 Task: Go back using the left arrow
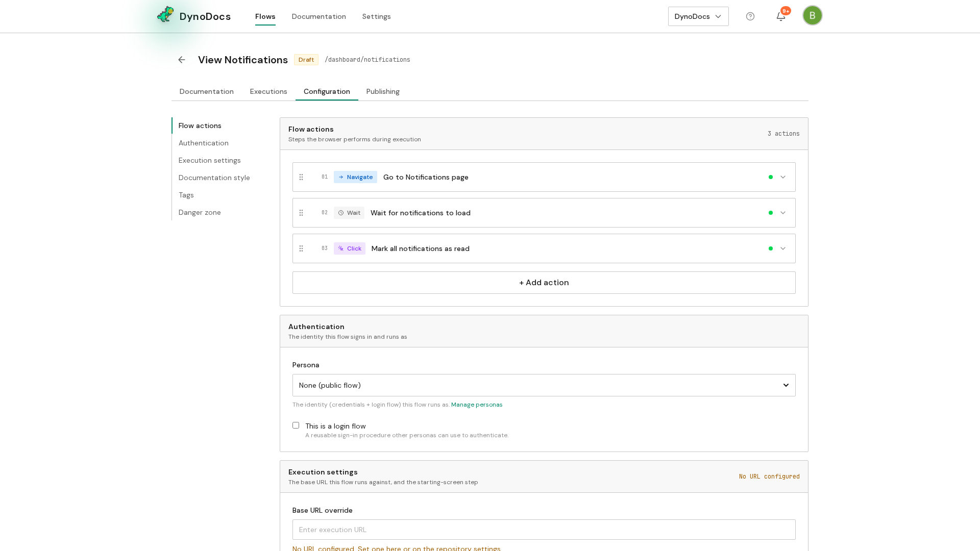(x=182, y=60)
